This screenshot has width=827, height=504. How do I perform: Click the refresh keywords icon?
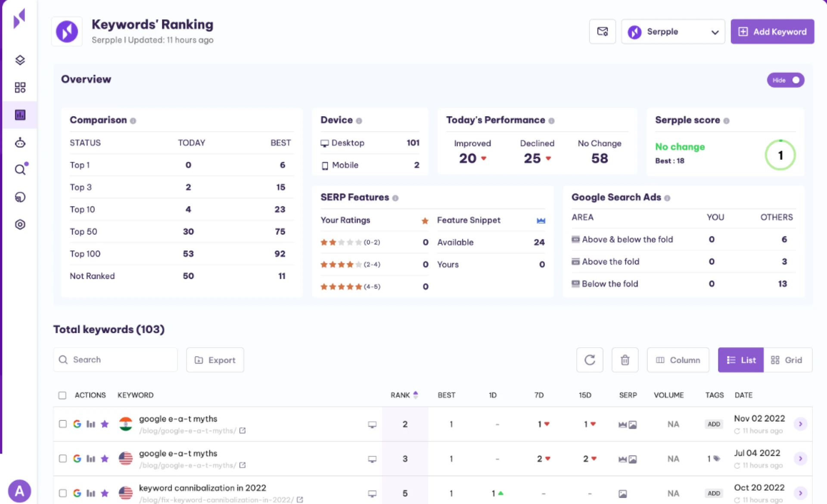click(x=590, y=360)
